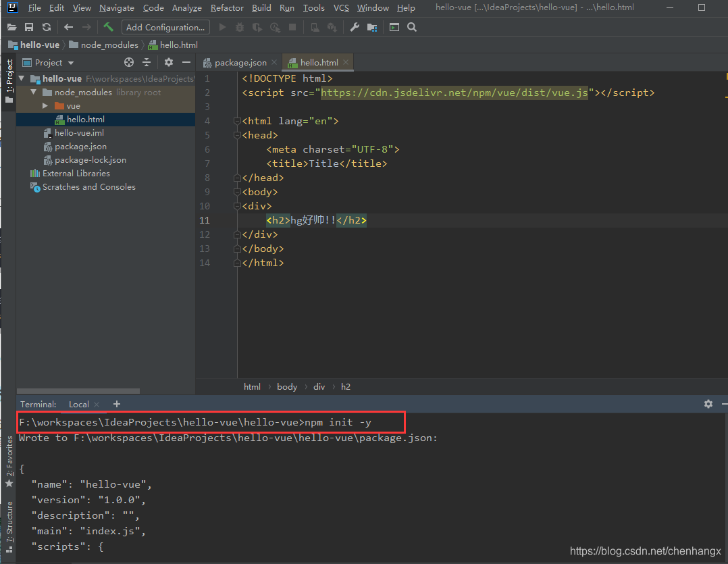Close the Local terminal tab
The image size is (728, 564).
tap(97, 405)
